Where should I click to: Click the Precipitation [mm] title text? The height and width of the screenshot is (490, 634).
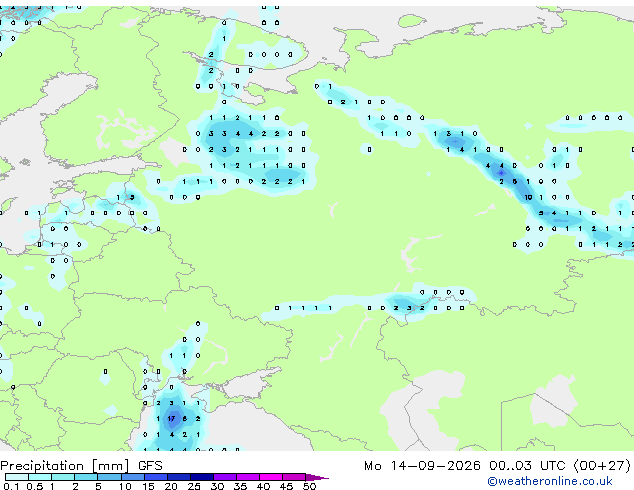pyautogui.click(x=65, y=466)
